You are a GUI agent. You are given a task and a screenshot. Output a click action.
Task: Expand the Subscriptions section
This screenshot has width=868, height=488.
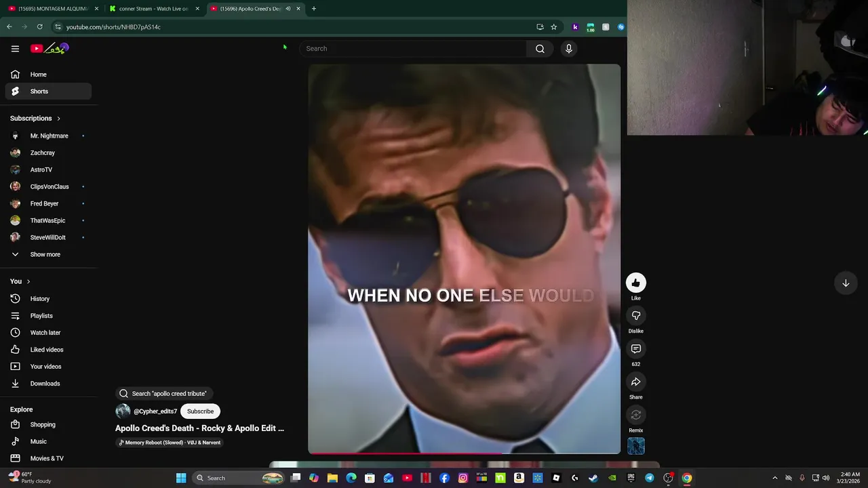click(35, 118)
